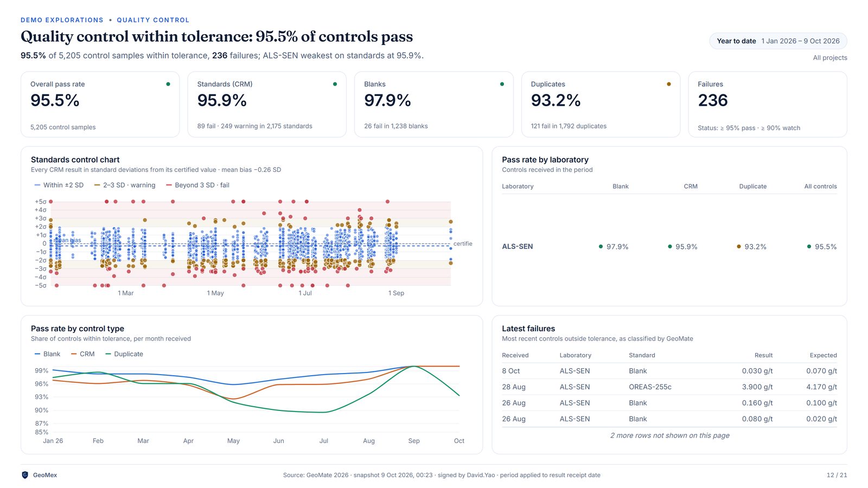Go to Quality Control breadcrumb
The width and height of the screenshot is (868, 488).
pos(153,20)
